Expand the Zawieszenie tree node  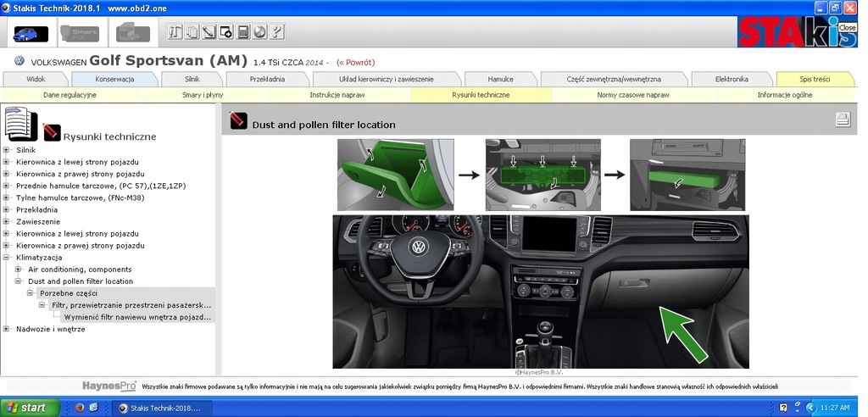(x=7, y=222)
